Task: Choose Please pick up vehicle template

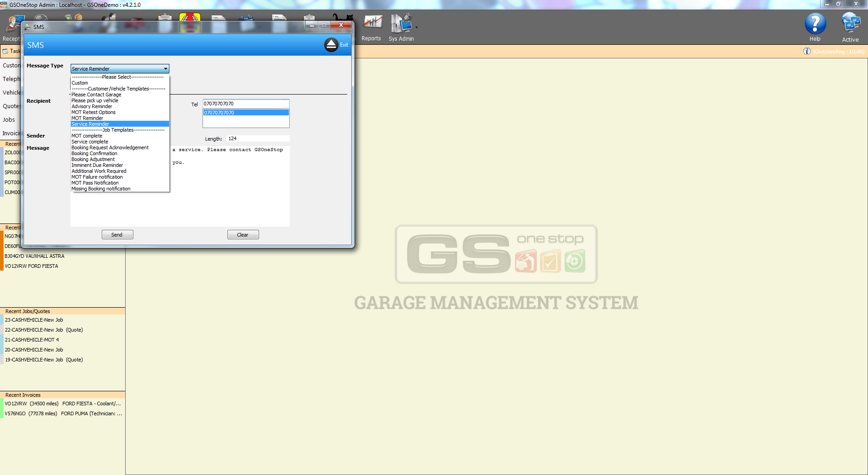Action: point(120,100)
